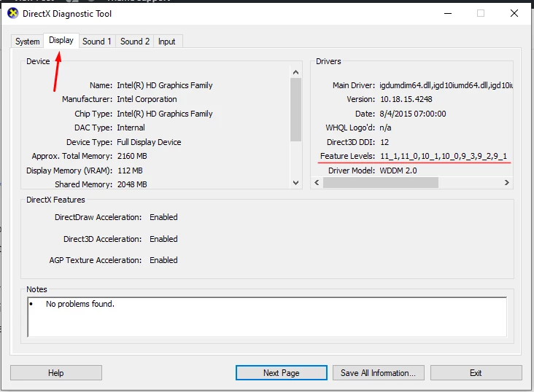Click the Device panel vertical scrollbar thumb
This screenshot has width=534, height=392.
coord(295,109)
